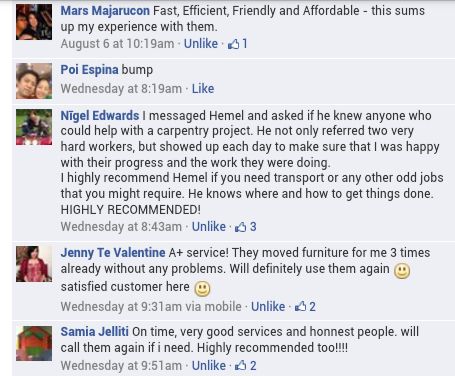Click thumbs-up icon on Jenny Te Valentine's comment

coord(300,306)
